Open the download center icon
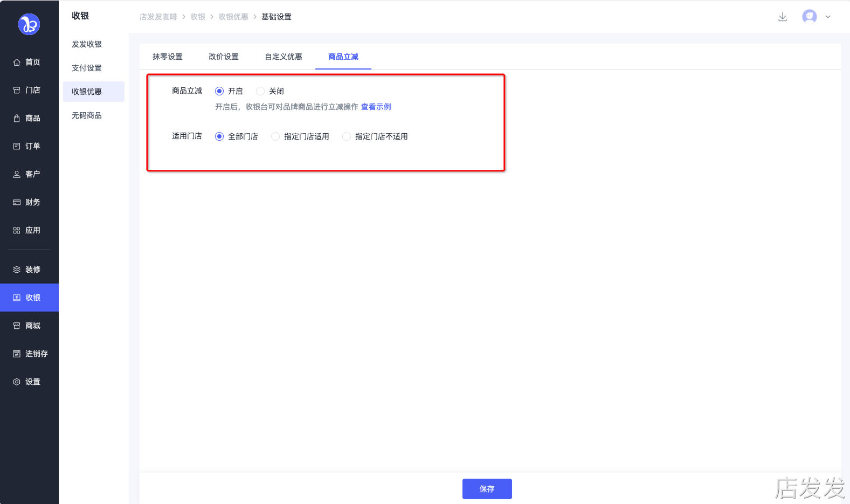The height and width of the screenshot is (504, 850). pyautogui.click(x=783, y=17)
